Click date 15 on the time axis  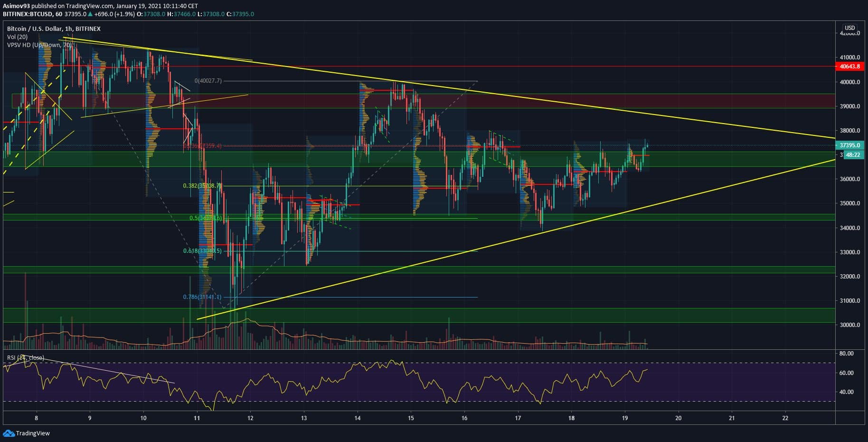(411, 418)
